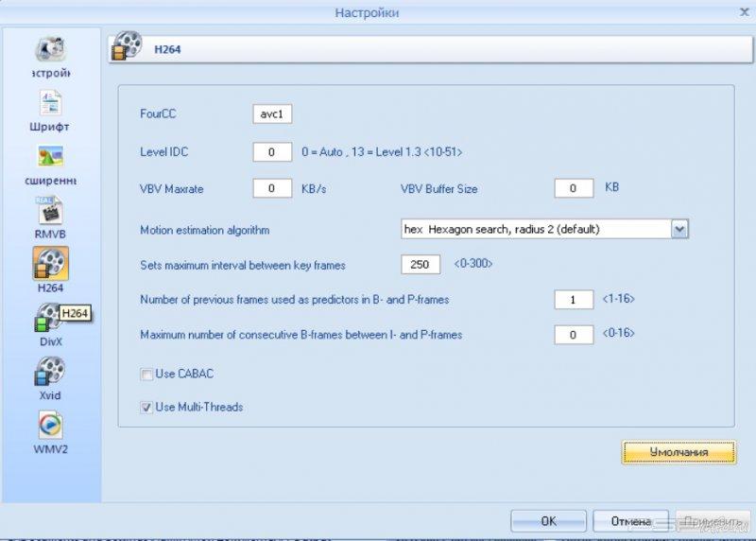Focus the Level IDC input field

pos(272,151)
